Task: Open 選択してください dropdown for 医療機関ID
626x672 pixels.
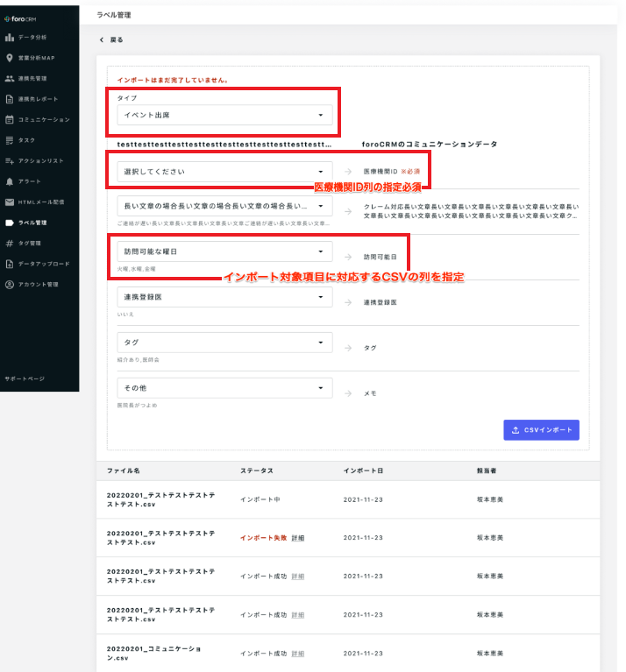Action: tap(224, 172)
